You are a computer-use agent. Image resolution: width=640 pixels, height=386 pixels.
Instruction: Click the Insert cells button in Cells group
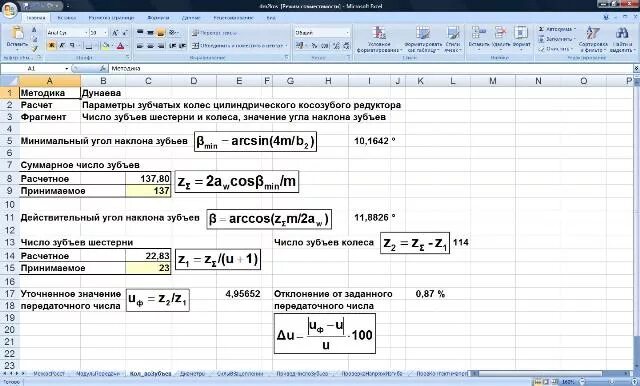tap(478, 38)
